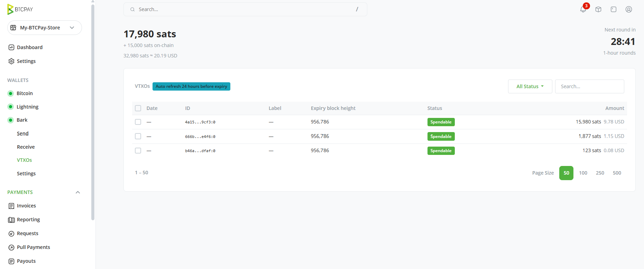The height and width of the screenshot is (269, 644).
Task: Set page size to 250
Action: [x=600, y=173]
